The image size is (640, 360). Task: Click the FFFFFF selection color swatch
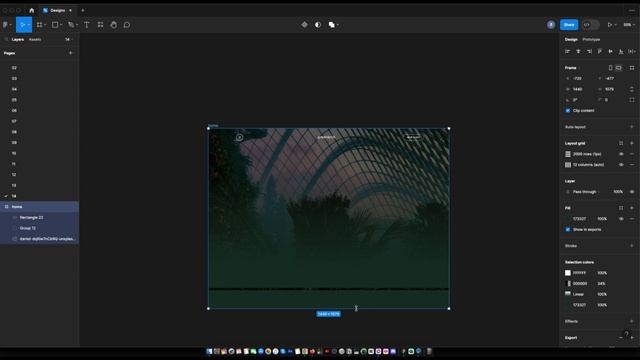coord(568,273)
